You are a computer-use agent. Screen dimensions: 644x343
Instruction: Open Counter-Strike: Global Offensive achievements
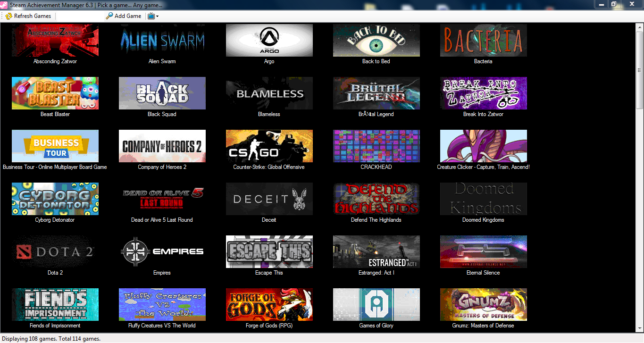click(x=269, y=146)
